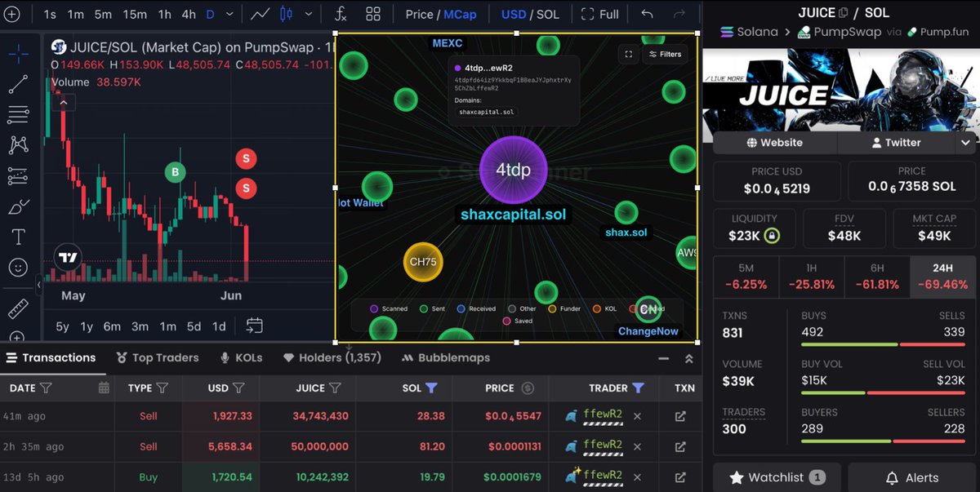Select the ruler measure tool

coord(18,309)
